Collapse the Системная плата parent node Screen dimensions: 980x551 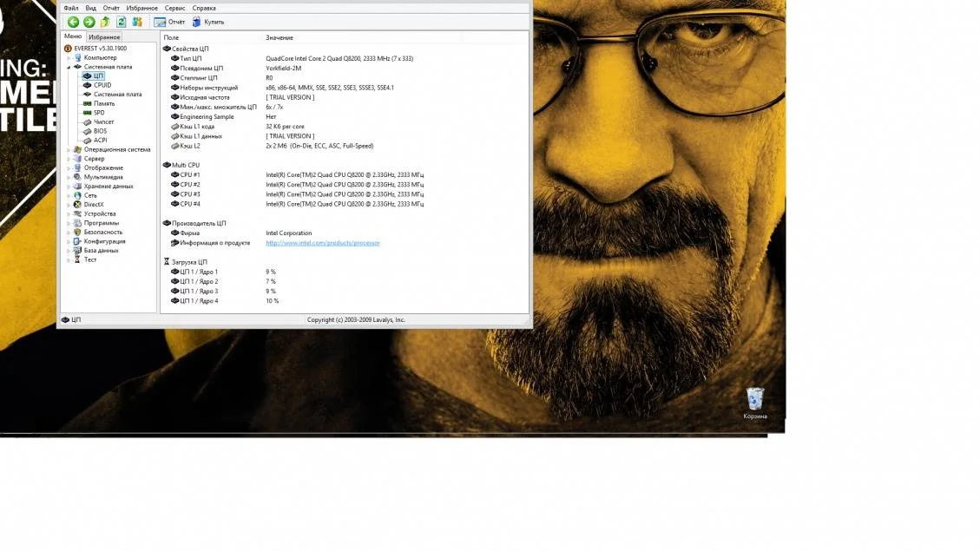(69, 67)
